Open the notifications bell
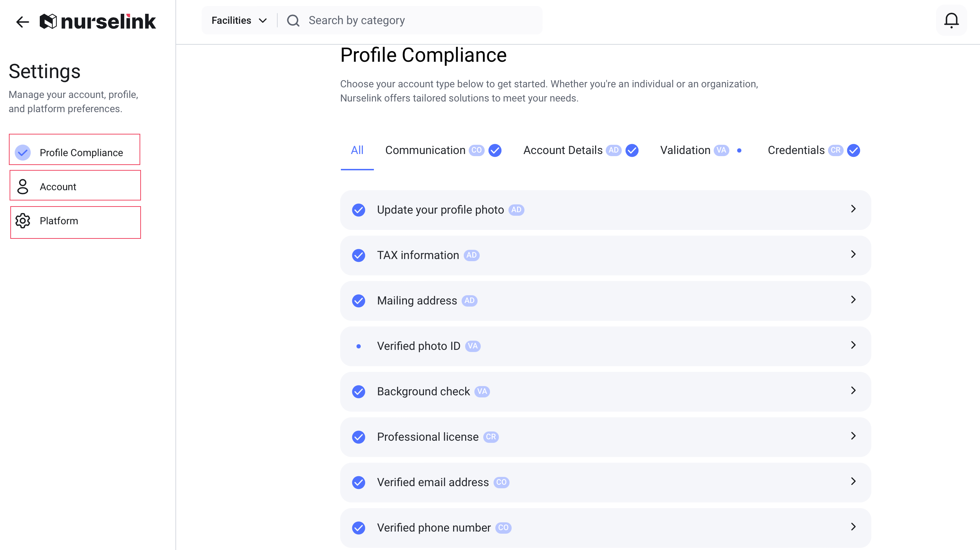This screenshot has height=550, width=980. click(951, 21)
